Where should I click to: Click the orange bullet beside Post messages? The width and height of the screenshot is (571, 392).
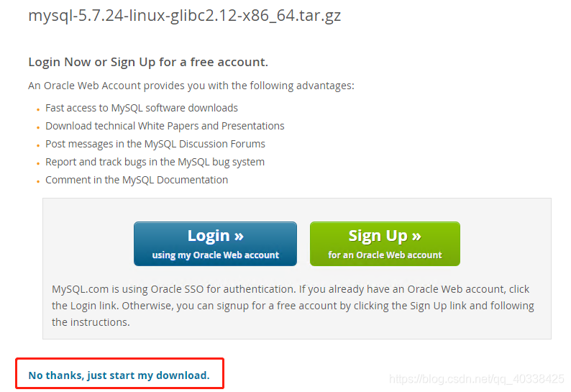tap(38, 146)
